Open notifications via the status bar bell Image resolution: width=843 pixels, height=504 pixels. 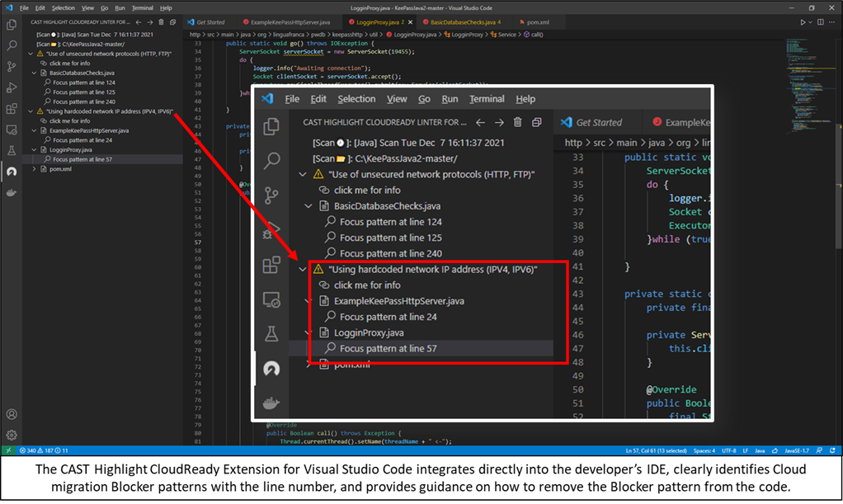coord(834,451)
